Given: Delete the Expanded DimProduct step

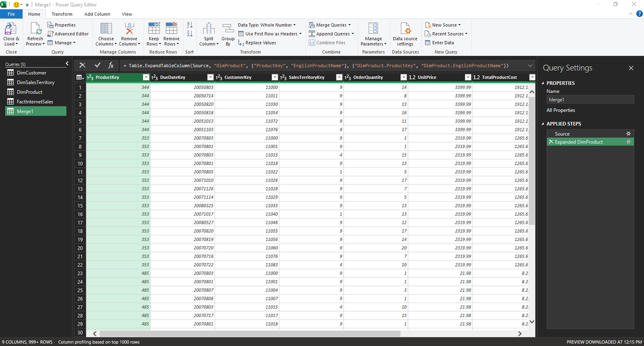Looking at the screenshot, I should click(551, 142).
